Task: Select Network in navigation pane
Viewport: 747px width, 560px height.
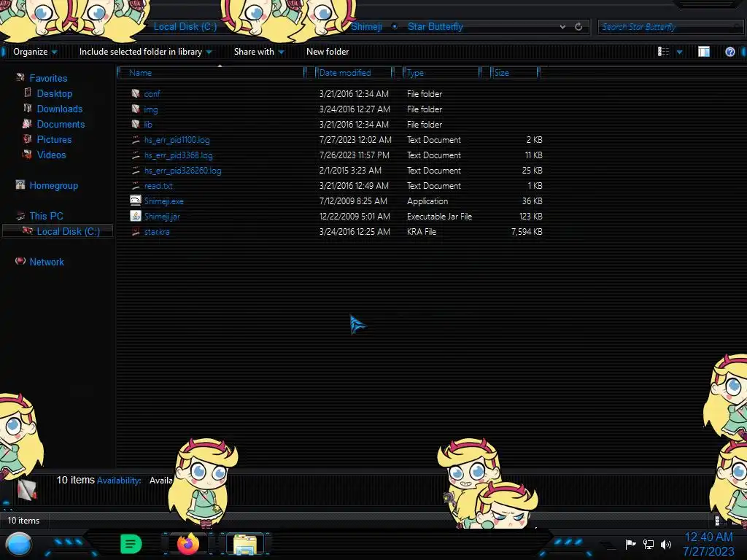Action: (x=47, y=262)
